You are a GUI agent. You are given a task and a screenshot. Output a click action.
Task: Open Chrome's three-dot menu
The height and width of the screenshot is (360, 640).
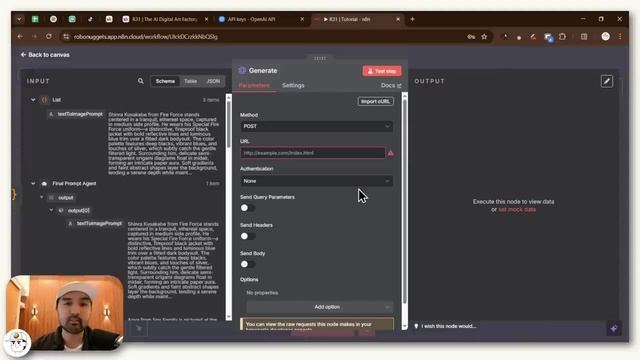point(620,37)
